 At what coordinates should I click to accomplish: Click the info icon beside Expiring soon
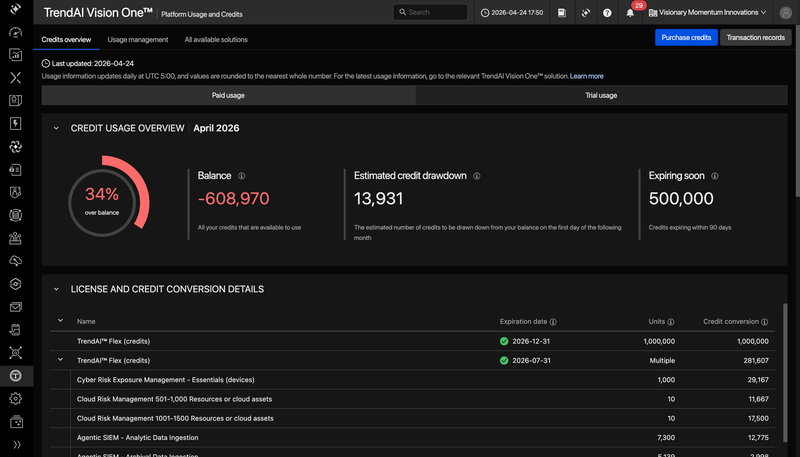(x=715, y=176)
